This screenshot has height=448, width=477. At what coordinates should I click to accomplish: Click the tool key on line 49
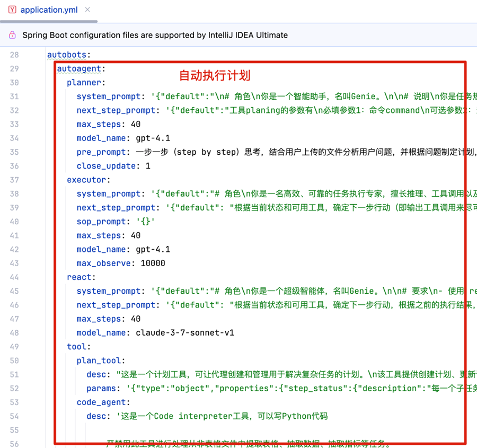click(76, 347)
